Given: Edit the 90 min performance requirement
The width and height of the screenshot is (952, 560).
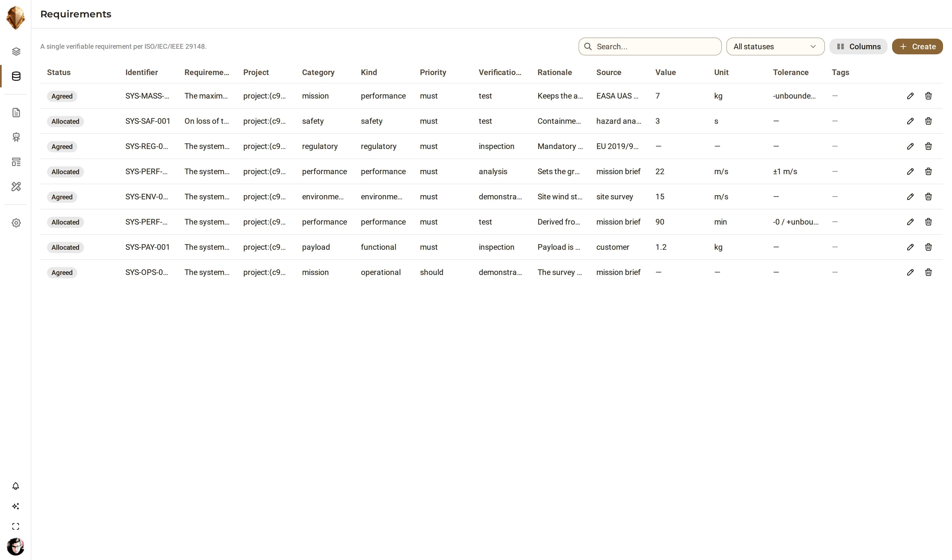Looking at the screenshot, I should coord(910,222).
